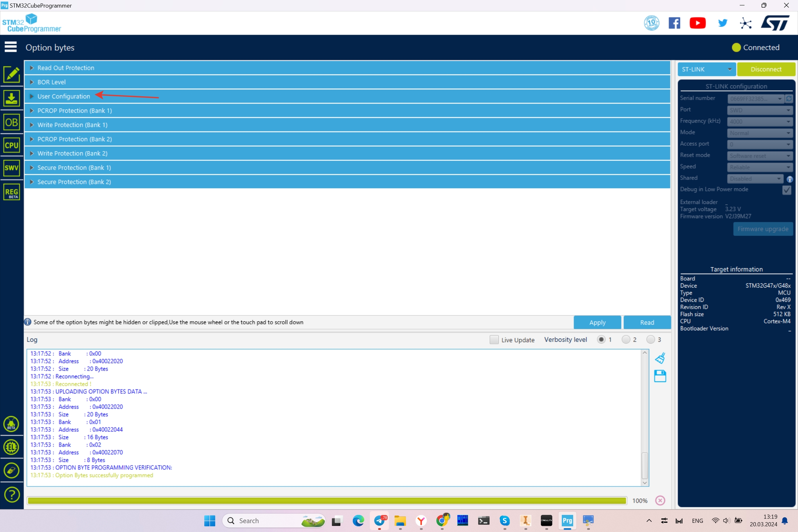
Task: Open the hamburger main menu
Action: 11,47
